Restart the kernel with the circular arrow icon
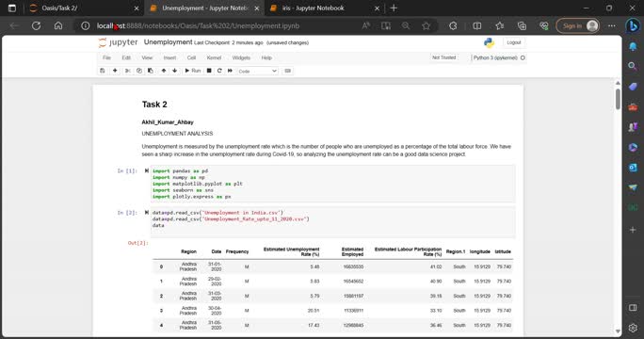The image size is (644, 339). (219, 71)
